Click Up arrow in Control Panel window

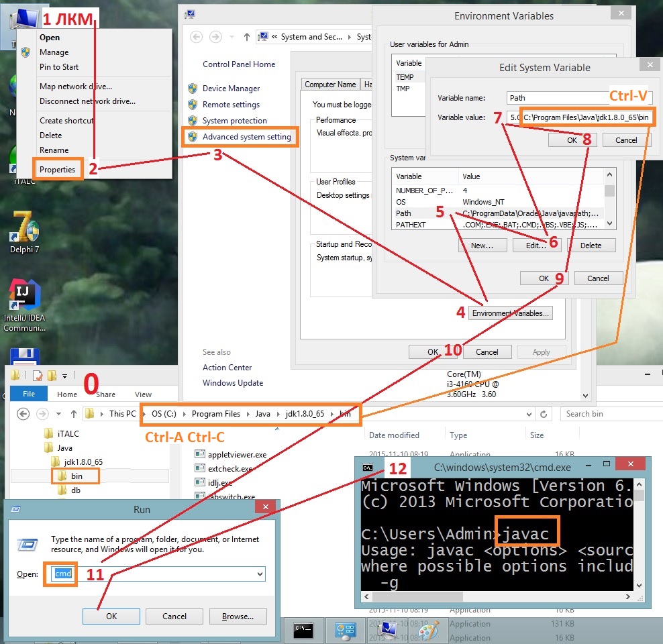[x=247, y=37]
